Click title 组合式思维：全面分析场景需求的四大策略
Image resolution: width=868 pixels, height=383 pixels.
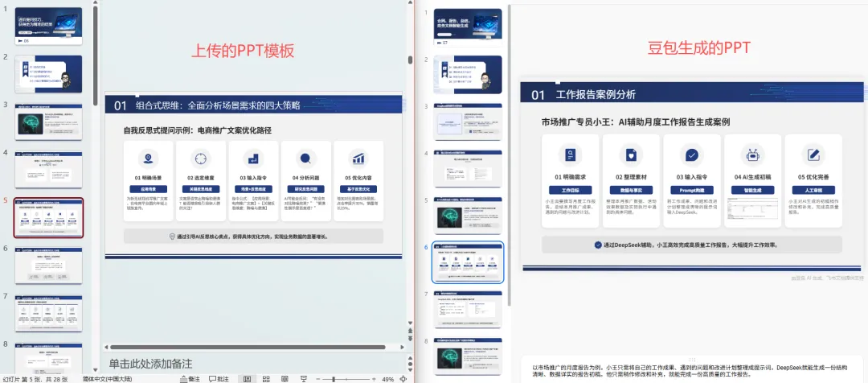[218, 105]
